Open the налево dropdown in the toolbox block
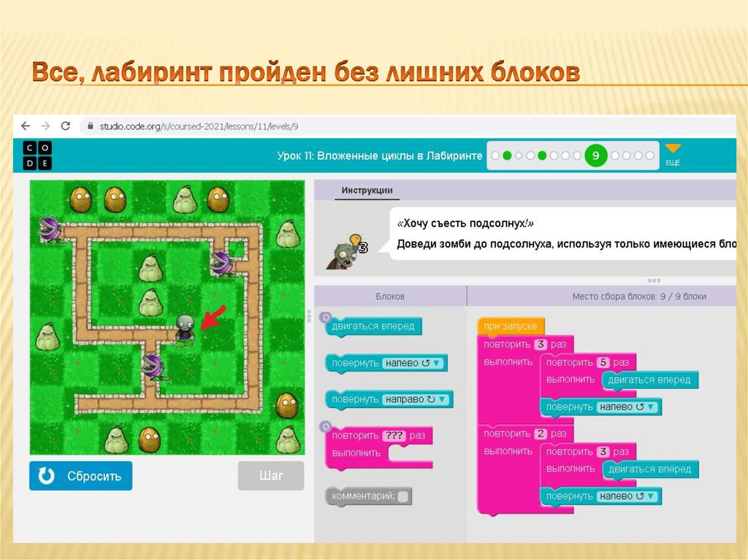The image size is (748, 560). click(413, 364)
